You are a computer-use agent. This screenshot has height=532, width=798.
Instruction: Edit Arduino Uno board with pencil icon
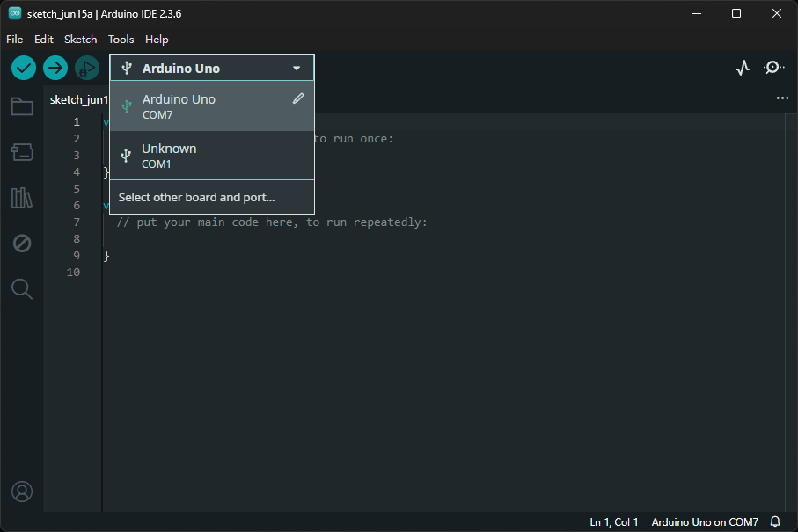pyautogui.click(x=298, y=98)
